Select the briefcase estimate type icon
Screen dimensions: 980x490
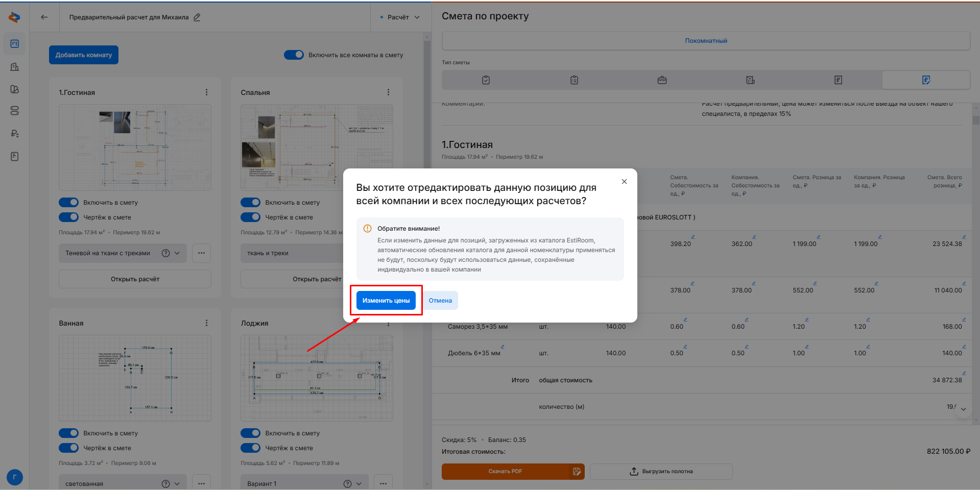(662, 80)
